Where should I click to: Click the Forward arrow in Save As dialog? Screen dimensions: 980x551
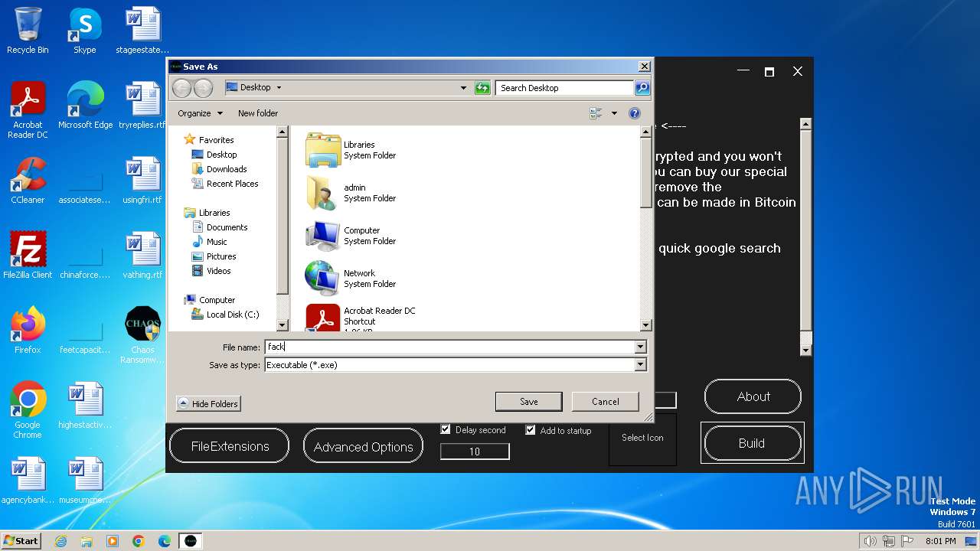tap(203, 88)
